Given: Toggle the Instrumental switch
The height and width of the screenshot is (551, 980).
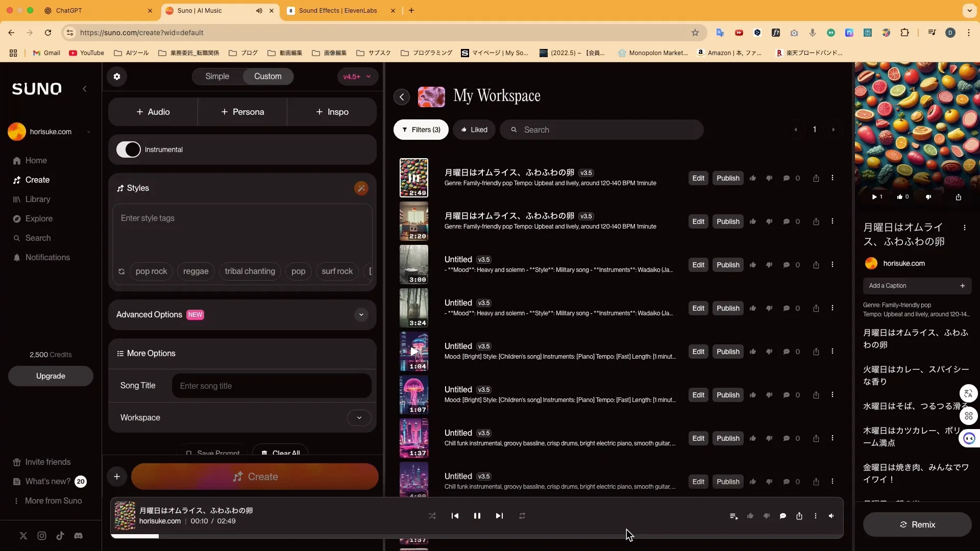Looking at the screenshot, I should tap(128, 149).
